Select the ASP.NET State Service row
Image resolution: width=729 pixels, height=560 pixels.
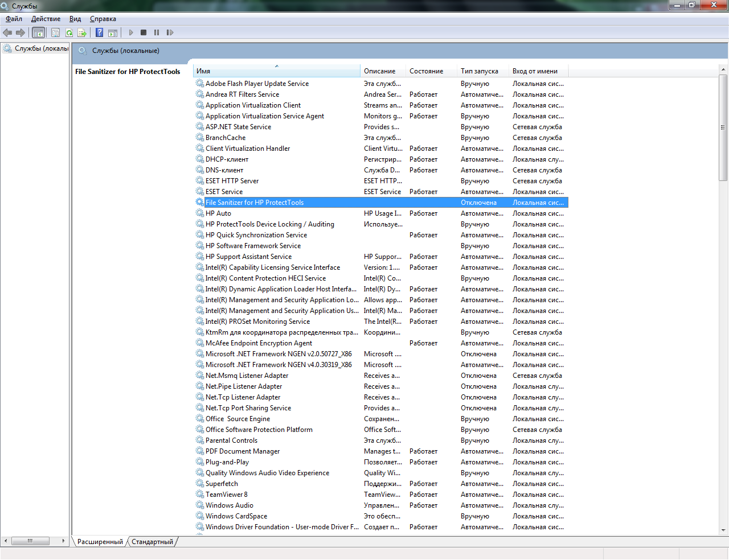point(381,127)
